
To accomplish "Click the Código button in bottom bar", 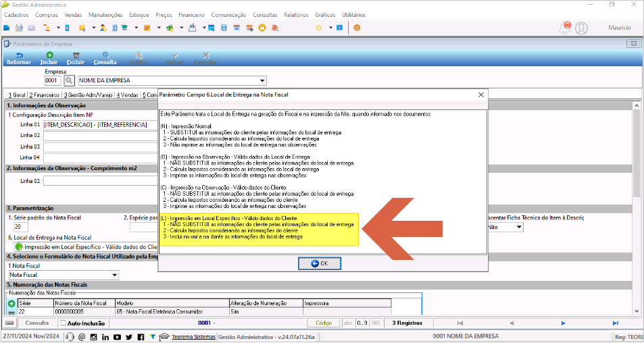I will [x=323, y=323].
